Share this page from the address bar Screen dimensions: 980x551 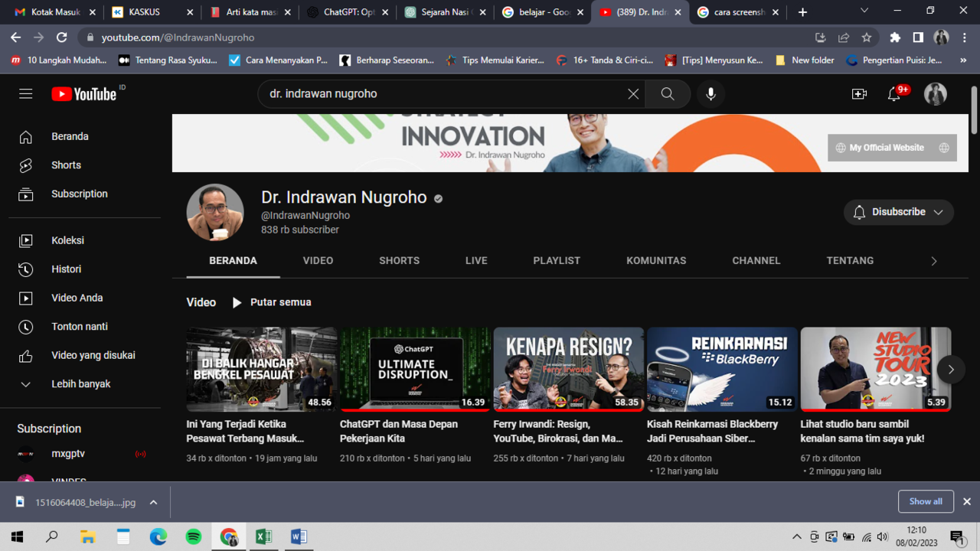pos(844,37)
